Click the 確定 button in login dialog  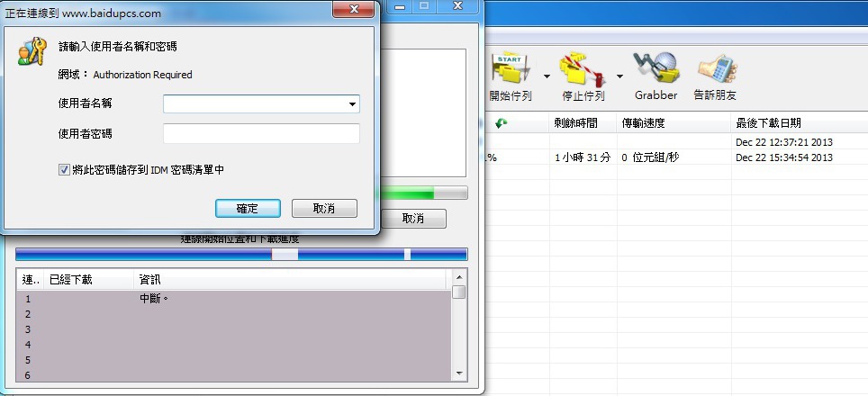(x=248, y=209)
